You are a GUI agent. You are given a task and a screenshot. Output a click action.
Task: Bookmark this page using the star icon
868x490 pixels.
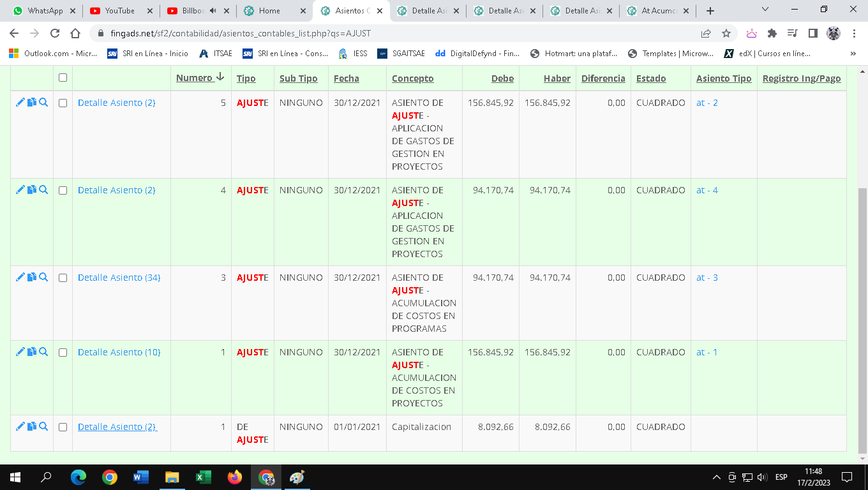tap(726, 33)
